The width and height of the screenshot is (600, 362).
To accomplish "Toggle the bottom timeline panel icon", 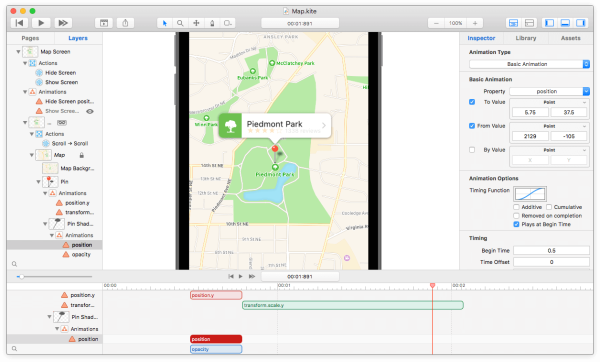I will [565, 23].
